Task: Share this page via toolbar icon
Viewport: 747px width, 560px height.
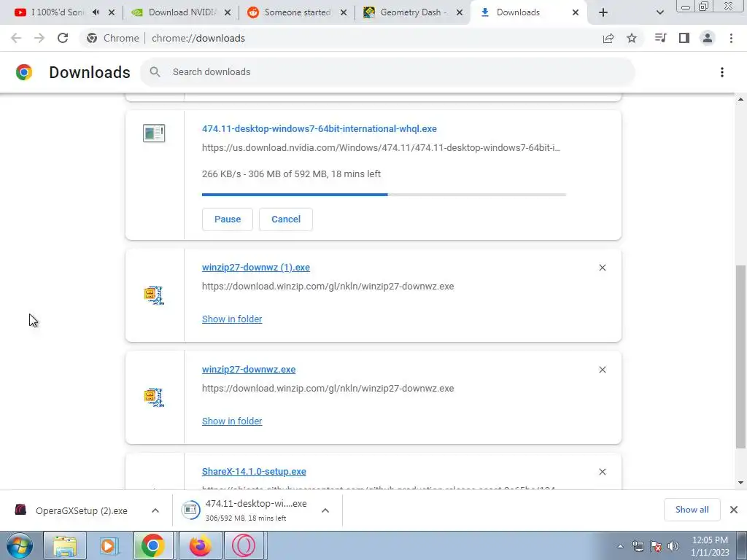Action: coord(608,38)
